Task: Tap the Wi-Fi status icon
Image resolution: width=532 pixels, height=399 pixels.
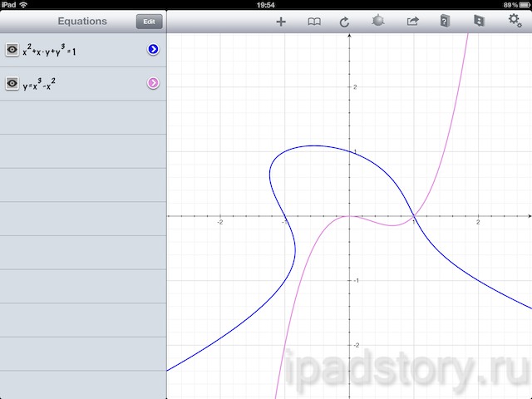Action: click(x=23, y=5)
